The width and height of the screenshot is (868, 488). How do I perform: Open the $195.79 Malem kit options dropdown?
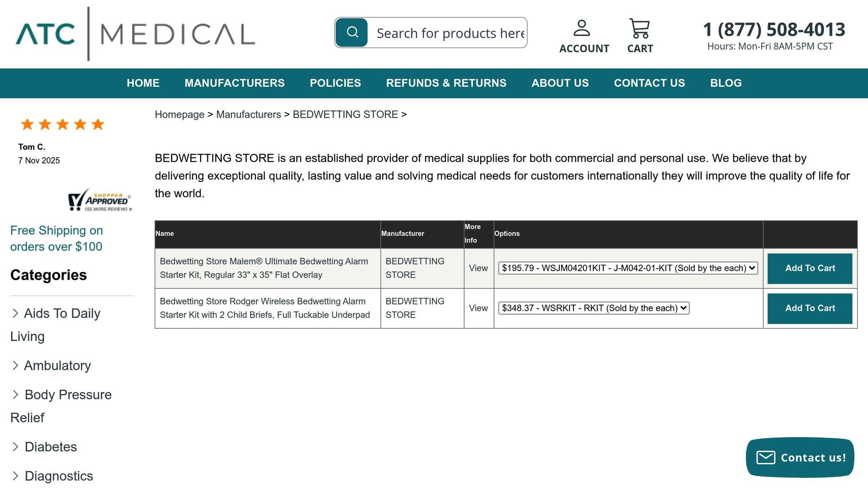(x=628, y=268)
